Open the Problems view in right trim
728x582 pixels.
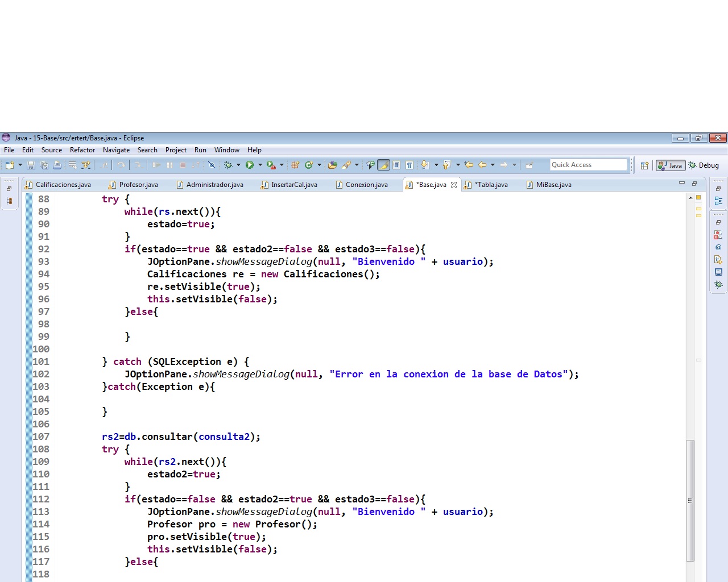tap(718, 235)
